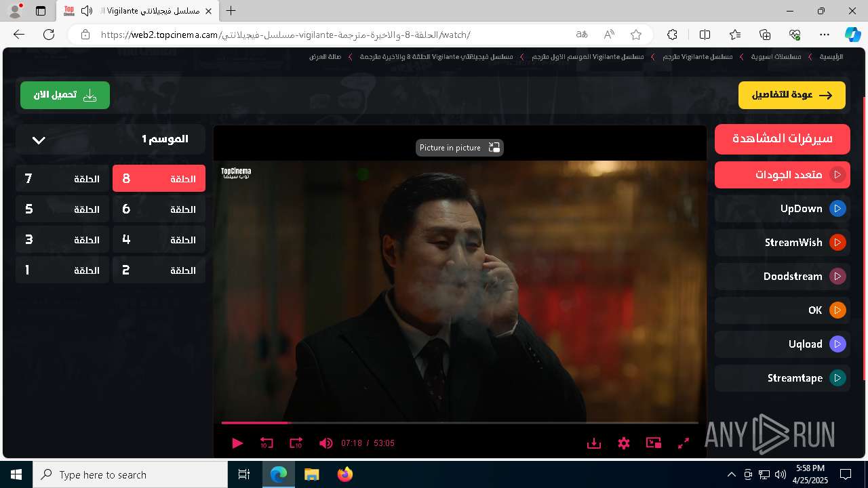Image resolution: width=868 pixels, height=488 pixels.
Task: Select the UpDown server
Action: (x=783, y=209)
